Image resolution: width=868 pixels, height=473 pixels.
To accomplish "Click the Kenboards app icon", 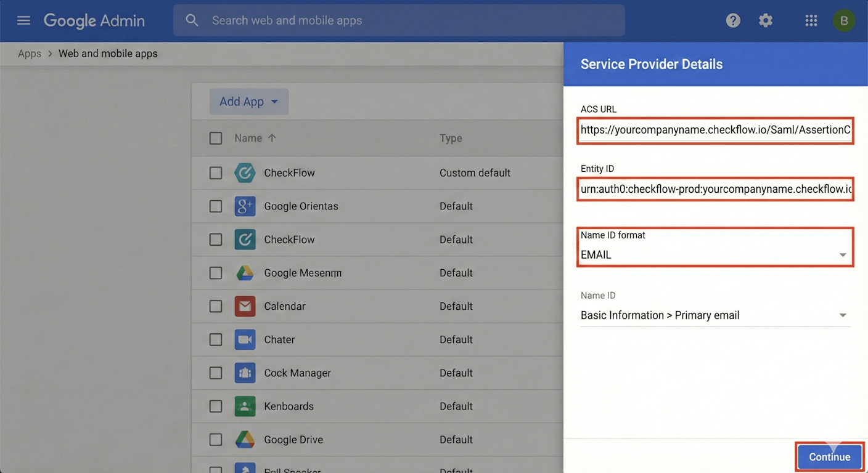I will click(x=245, y=406).
